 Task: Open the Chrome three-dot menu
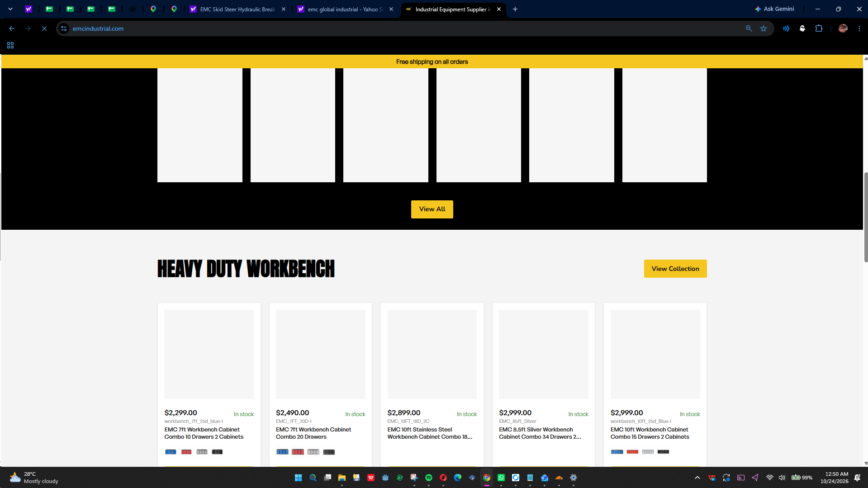click(x=859, y=28)
